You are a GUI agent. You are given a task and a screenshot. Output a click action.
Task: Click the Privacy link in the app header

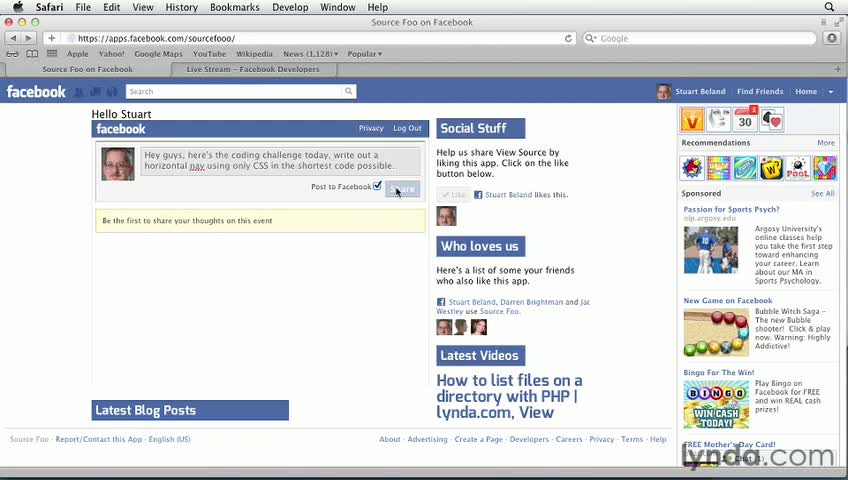click(x=371, y=128)
